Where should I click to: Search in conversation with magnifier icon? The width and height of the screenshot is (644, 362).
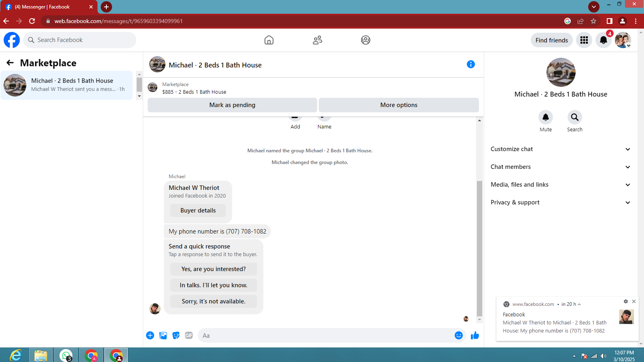click(x=575, y=117)
